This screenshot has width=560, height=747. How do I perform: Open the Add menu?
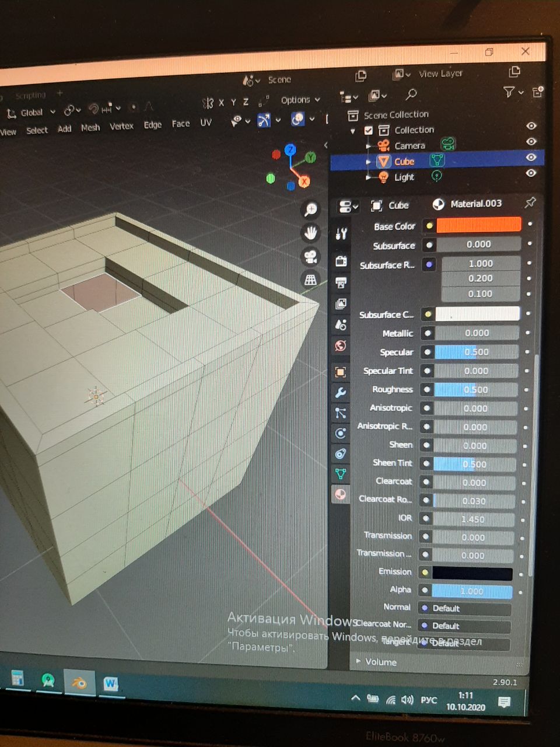pyautogui.click(x=64, y=129)
